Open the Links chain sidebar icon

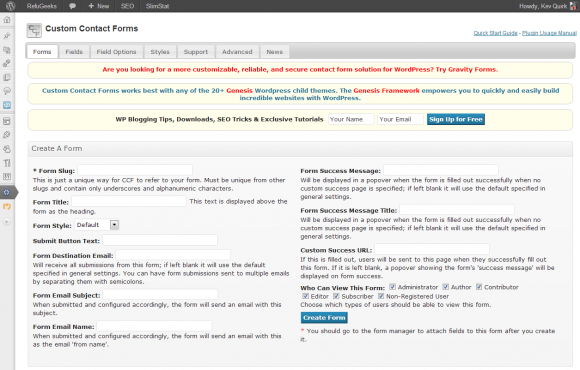pos(7,63)
